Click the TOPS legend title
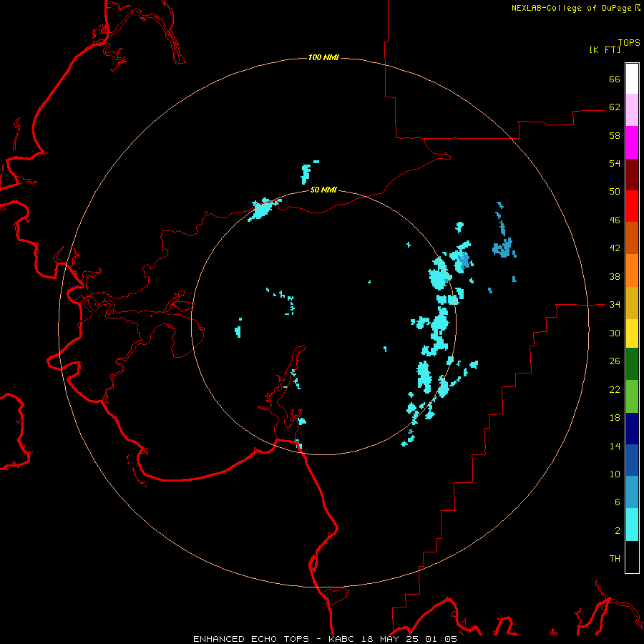Viewport: 644px width, 644px height. 629,43
